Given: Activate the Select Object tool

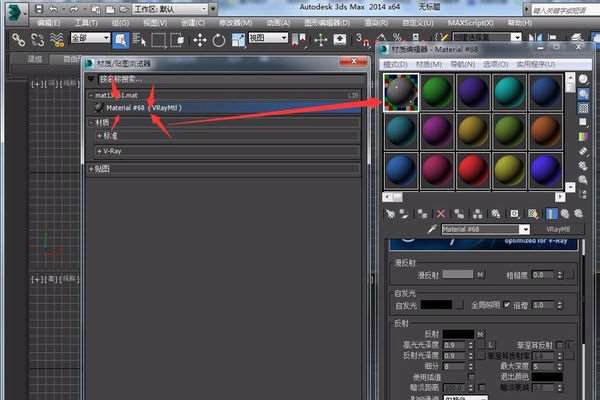Looking at the screenshot, I should (x=120, y=40).
